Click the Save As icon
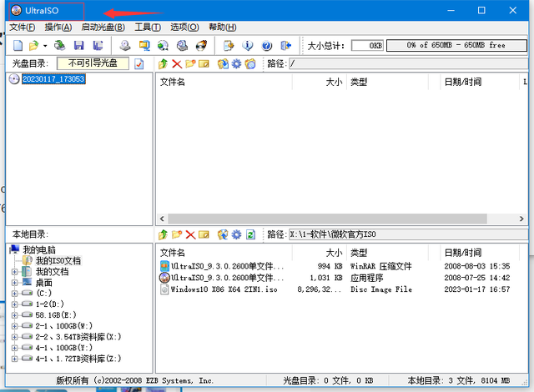Image resolution: width=534 pixels, height=392 pixels. click(x=98, y=45)
